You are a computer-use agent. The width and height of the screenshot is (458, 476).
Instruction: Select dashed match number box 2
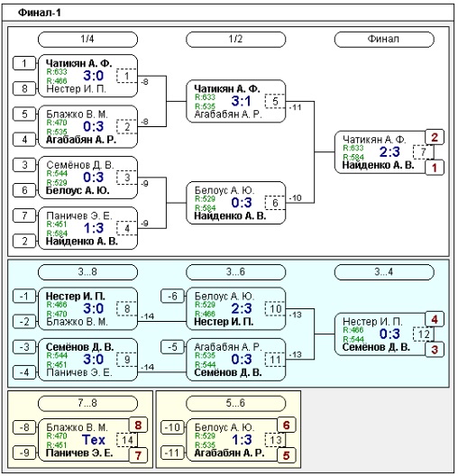[127, 126]
